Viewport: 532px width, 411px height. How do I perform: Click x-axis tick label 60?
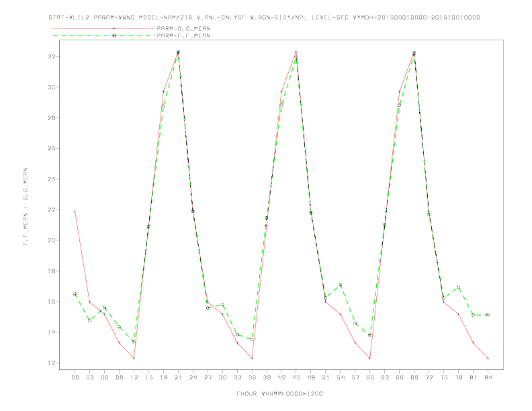[370, 377]
